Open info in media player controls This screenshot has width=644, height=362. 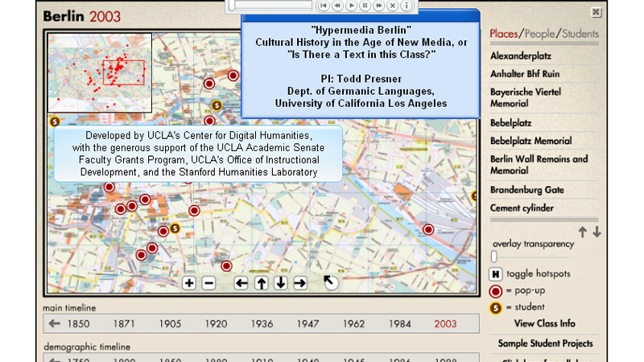407,6
